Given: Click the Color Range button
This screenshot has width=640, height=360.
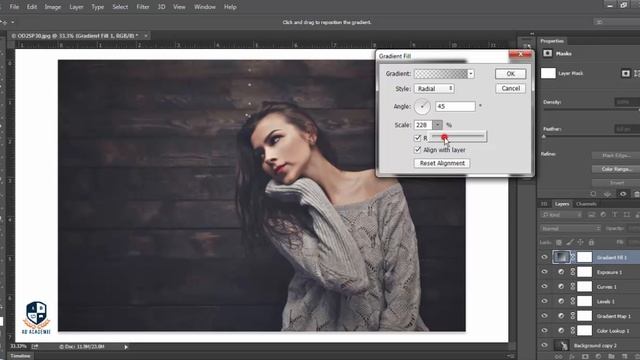Looking at the screenshot, I should click(616, 169).
